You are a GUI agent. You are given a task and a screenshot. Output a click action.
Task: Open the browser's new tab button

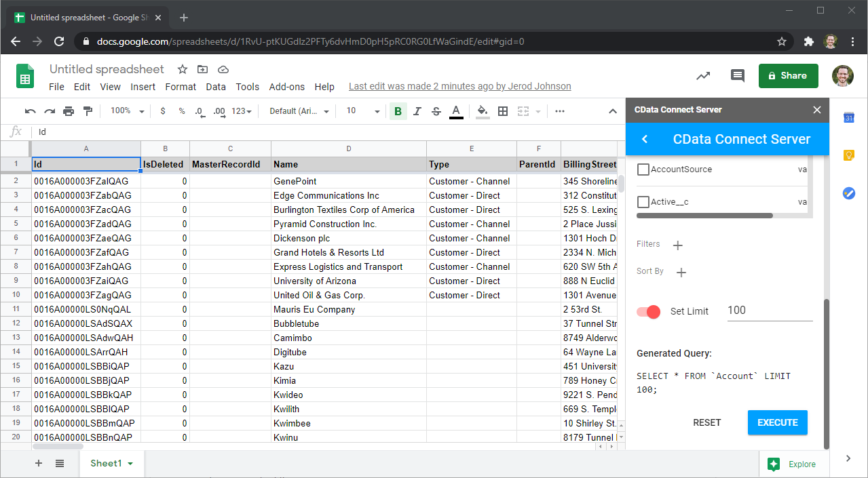click(x=184, y=18)
